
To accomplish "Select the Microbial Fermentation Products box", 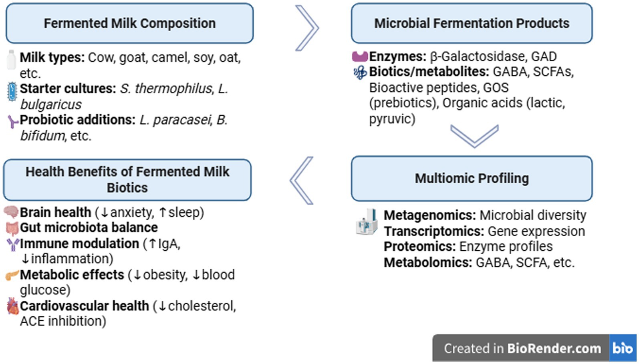I will [472, 24].
